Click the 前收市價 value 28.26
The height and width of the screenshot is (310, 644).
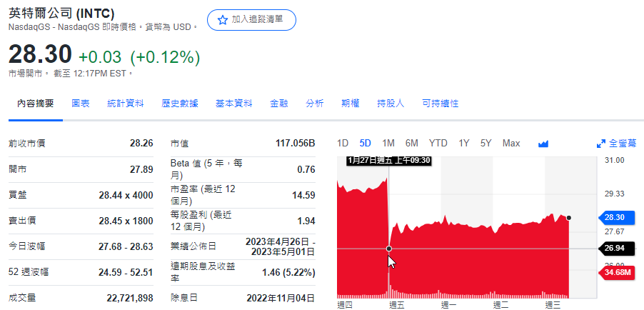[141, 144]
